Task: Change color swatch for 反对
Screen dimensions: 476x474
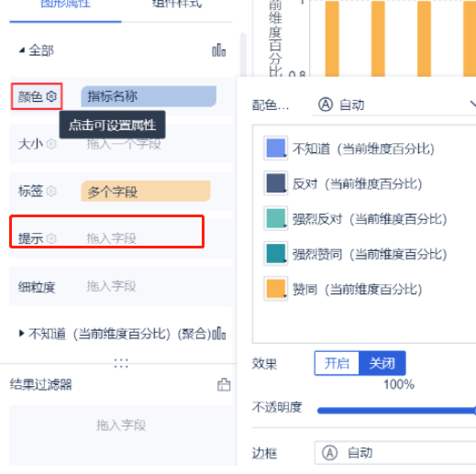Action: pyautogui.click(x=276, y=183)
